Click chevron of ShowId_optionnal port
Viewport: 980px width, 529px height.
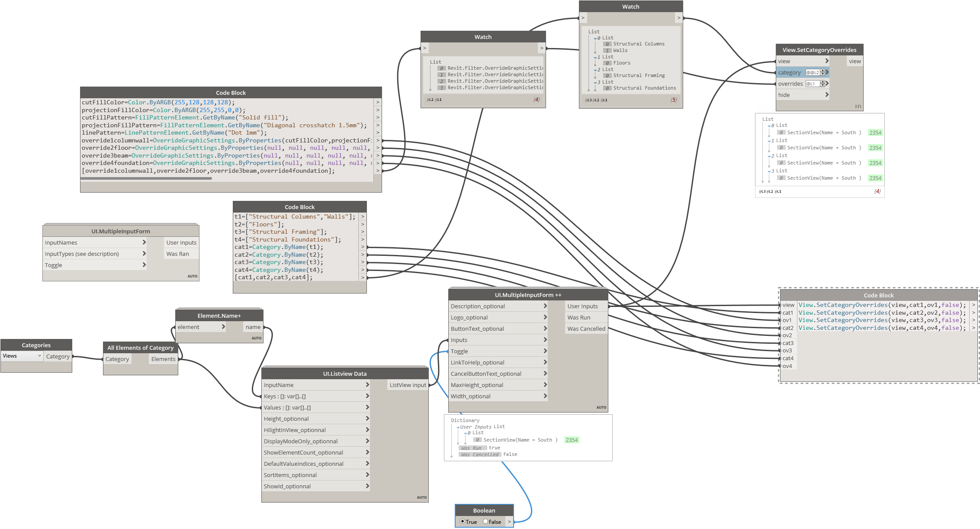[x=367, y=486]
